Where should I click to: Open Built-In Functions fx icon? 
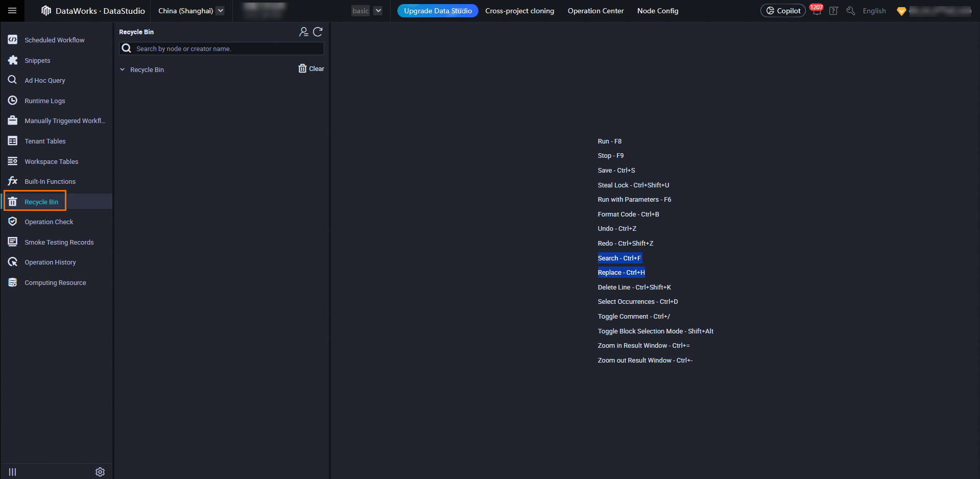[x=13, y=181]
